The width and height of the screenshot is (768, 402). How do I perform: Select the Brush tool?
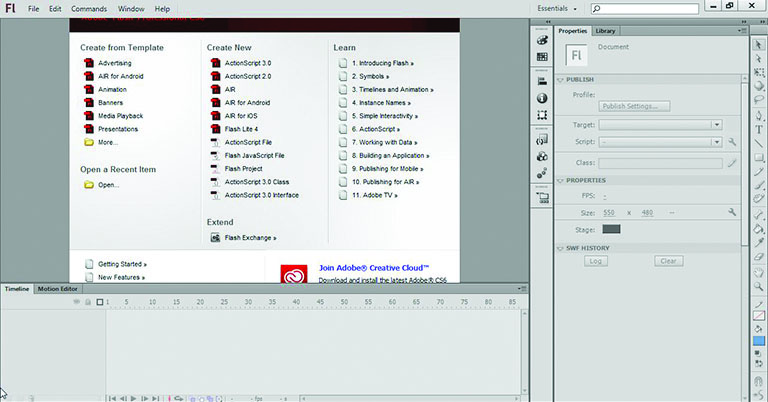(x=759, y=185)
